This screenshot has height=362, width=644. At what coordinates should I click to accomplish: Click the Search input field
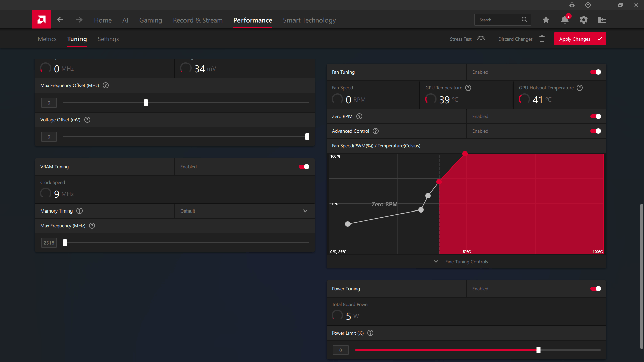[498, 20]
